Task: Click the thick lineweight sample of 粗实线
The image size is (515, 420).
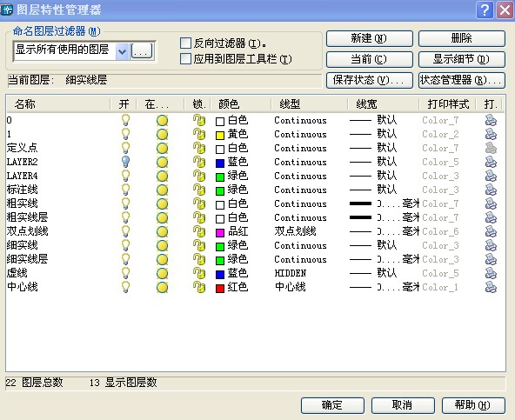Action: tap(361, 203)
